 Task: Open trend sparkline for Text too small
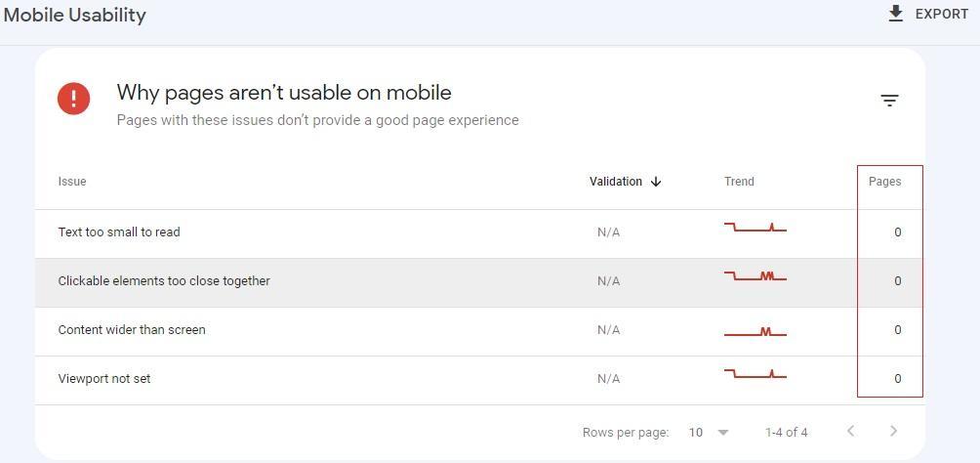pyautogui.click(x=755, y=228)
